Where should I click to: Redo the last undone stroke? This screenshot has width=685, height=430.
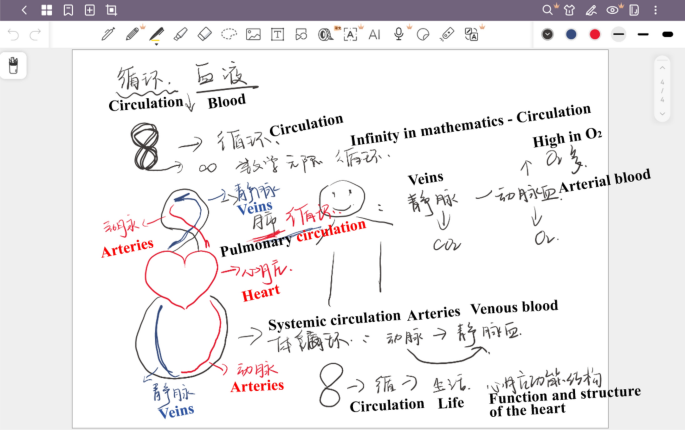click(x=35, y=35)
